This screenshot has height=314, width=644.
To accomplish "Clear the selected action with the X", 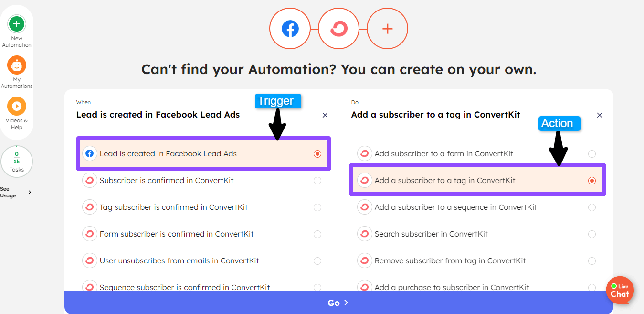I will tap(599, 115).
